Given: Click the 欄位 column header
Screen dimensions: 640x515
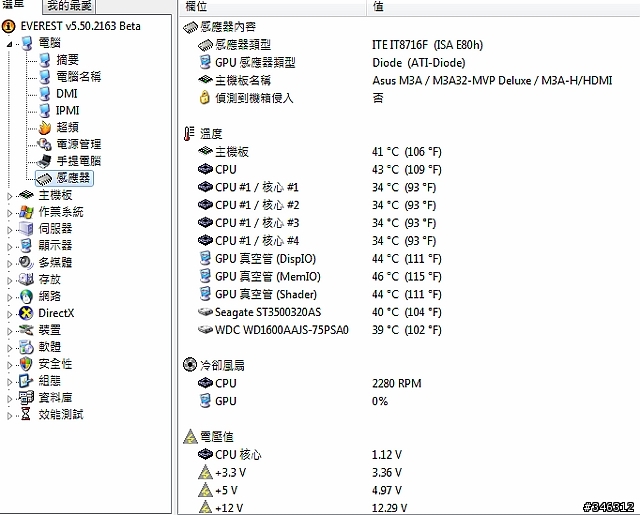Looking at the screenshot, I should pos(272,7).
